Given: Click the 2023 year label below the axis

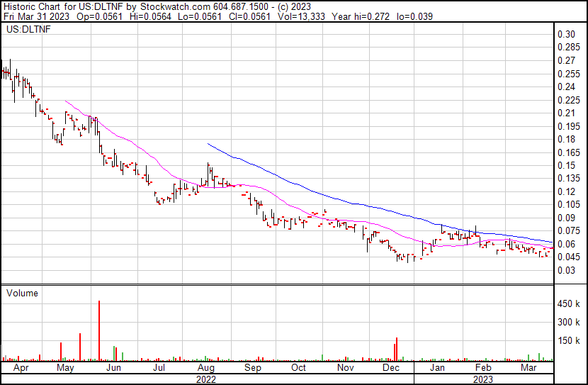Looking at the screenshot, I should 482,379.
